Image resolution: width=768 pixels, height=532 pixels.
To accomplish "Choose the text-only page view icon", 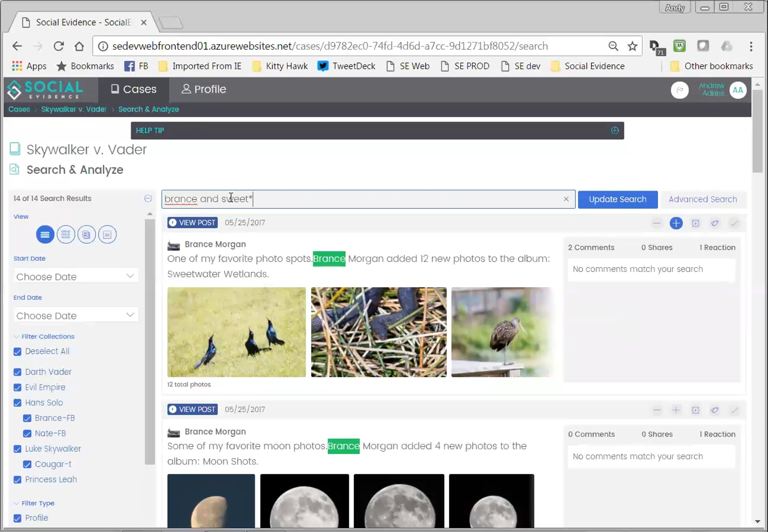I will (x=107, y=235).
